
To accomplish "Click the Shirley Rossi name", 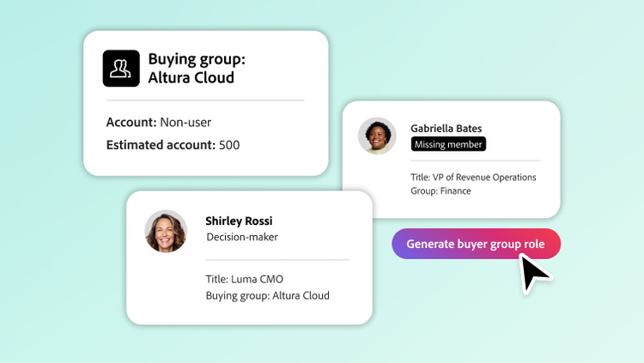I will tap(239, 221).
